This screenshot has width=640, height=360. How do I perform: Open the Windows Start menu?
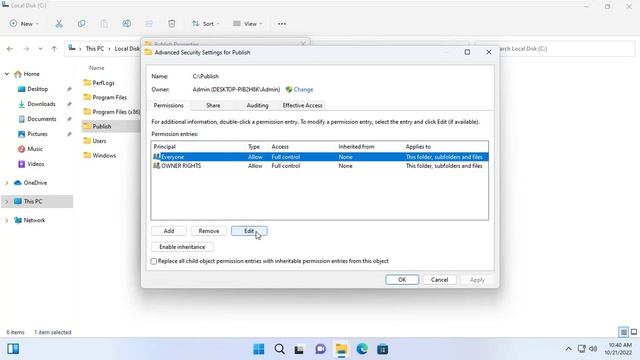click(259, 349)
